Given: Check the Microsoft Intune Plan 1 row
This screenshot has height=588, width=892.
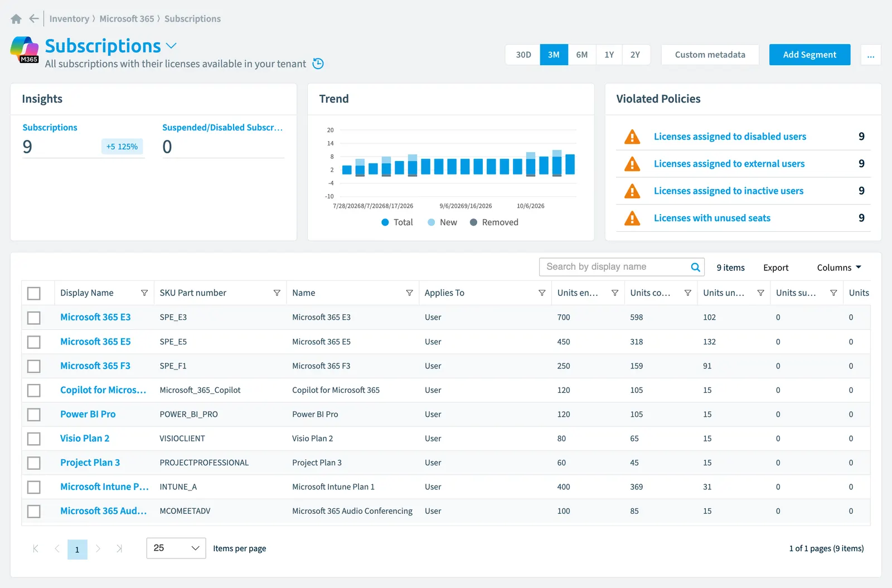Looking at the screenshot, I should pos(34,487).
